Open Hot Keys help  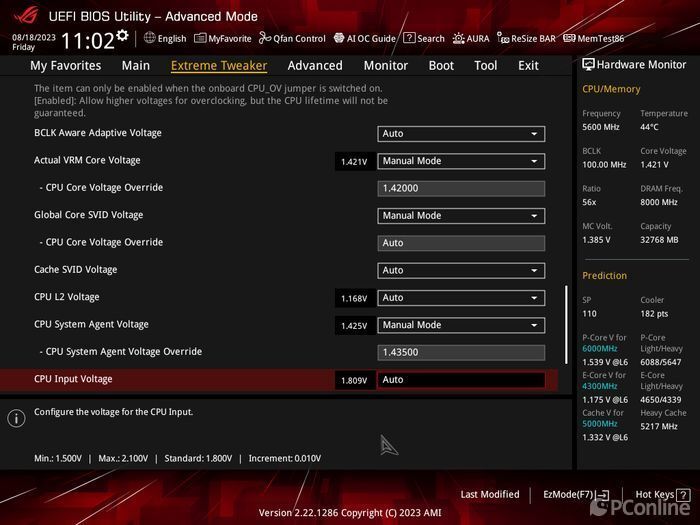(663, 495)
